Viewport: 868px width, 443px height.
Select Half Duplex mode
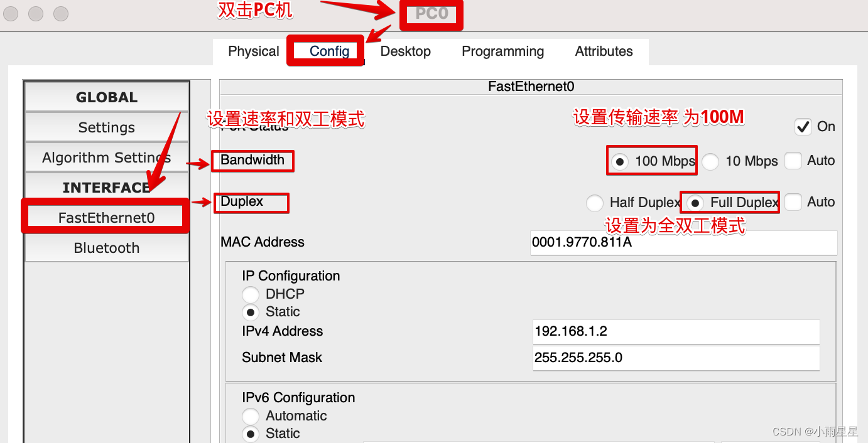[x=595, y=203]
